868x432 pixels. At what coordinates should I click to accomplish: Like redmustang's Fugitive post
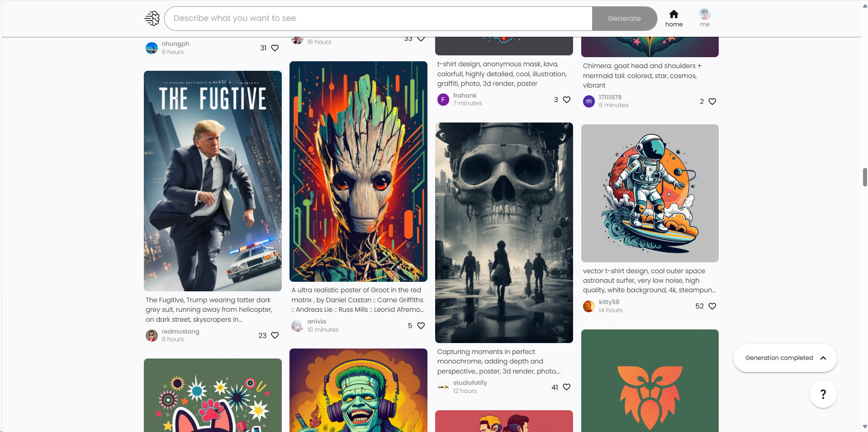275,335
